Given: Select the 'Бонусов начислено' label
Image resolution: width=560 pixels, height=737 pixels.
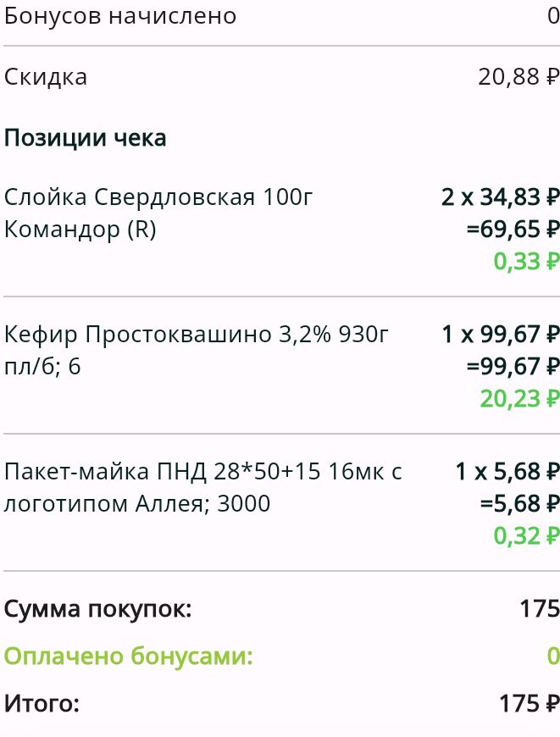Looking at the screenshot, I should 120,16.
